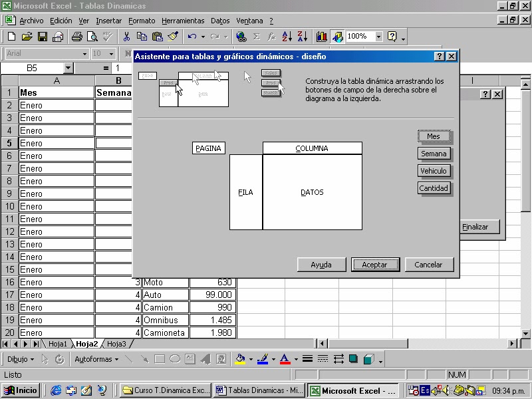
Task: Select the Oval drawing tool
Action: tap(175, 359)
